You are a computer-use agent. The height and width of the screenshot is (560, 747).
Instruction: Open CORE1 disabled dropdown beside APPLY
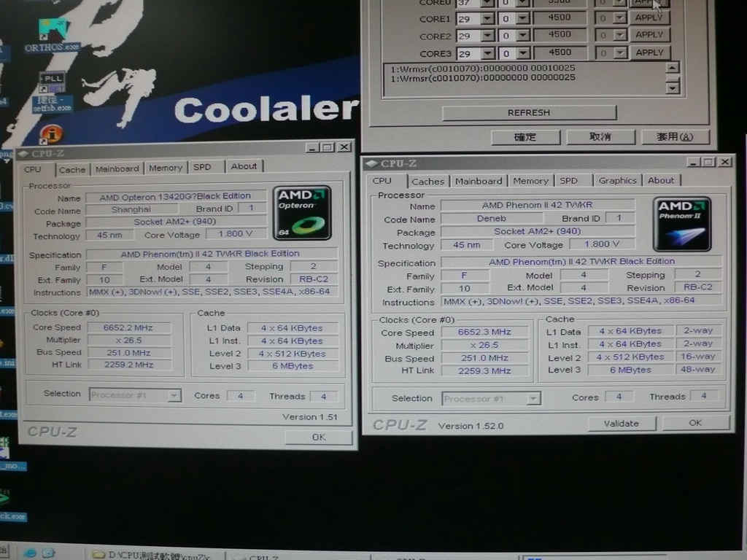click(x=619, y=18)
